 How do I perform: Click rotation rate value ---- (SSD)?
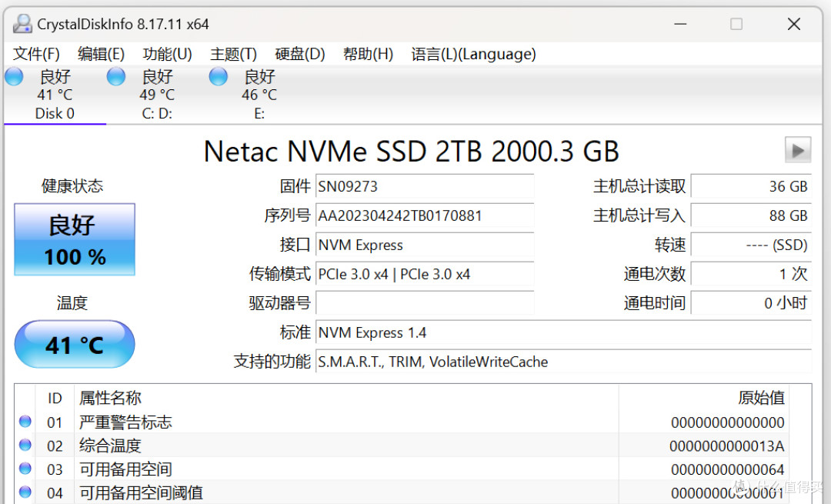point(751,245)
